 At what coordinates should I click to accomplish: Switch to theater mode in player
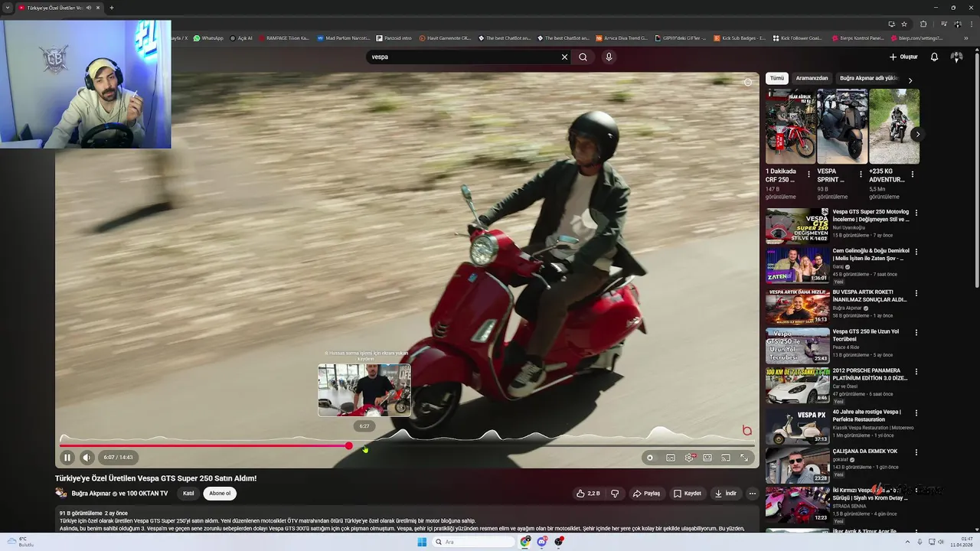pyautogui.click(x=707, y=458)
